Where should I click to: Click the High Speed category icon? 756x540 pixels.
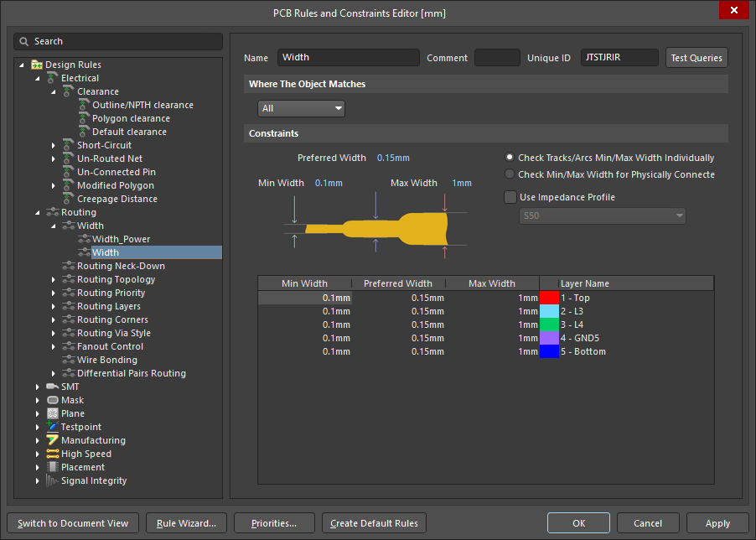[53, 454]
